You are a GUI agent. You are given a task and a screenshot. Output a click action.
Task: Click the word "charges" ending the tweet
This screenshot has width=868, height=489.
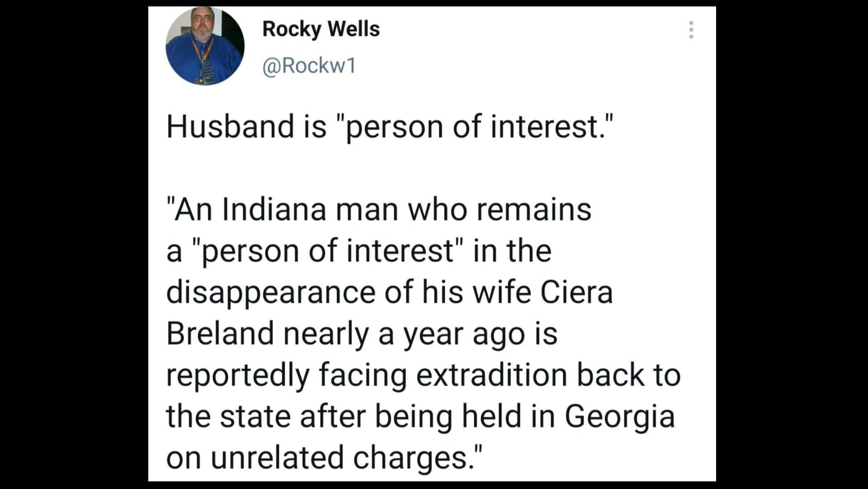410,458
